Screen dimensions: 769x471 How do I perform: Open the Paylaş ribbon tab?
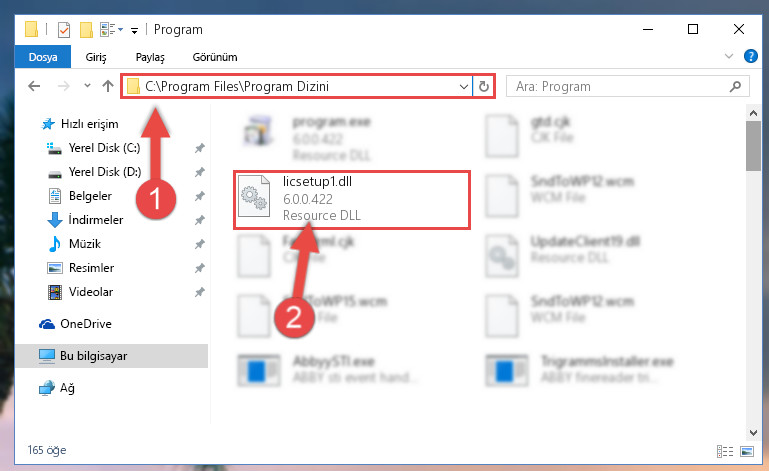pyautogui.click(x=150, y=57)
